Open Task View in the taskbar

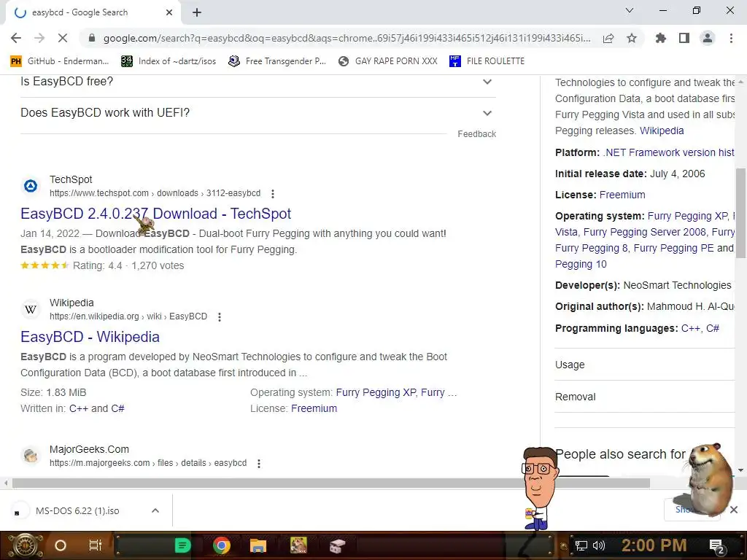click(x=96, y=545)
